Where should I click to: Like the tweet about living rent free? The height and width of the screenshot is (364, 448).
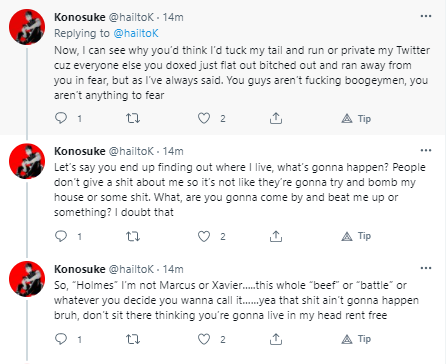tap(204, 339)
